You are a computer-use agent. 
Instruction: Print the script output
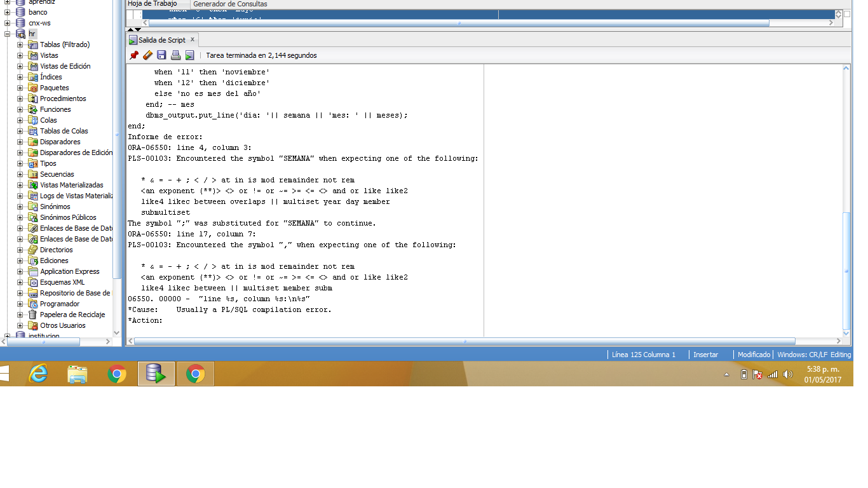coord(175,55)
